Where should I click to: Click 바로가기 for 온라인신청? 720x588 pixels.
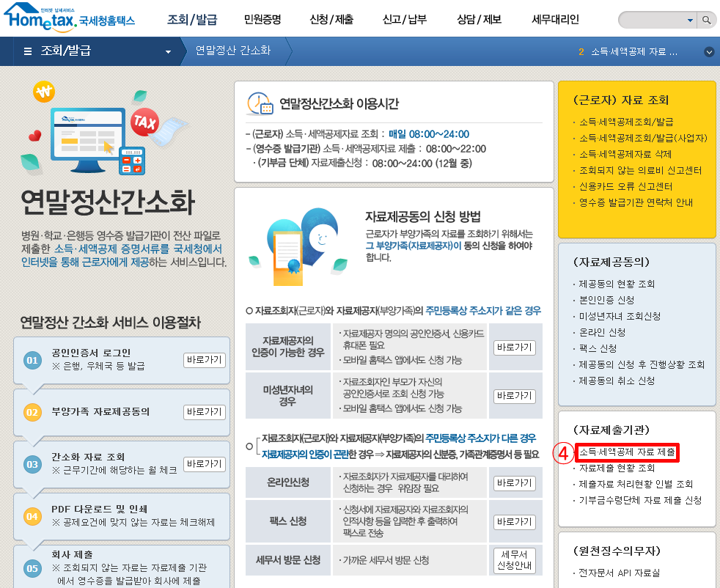(x=514, y=483)
